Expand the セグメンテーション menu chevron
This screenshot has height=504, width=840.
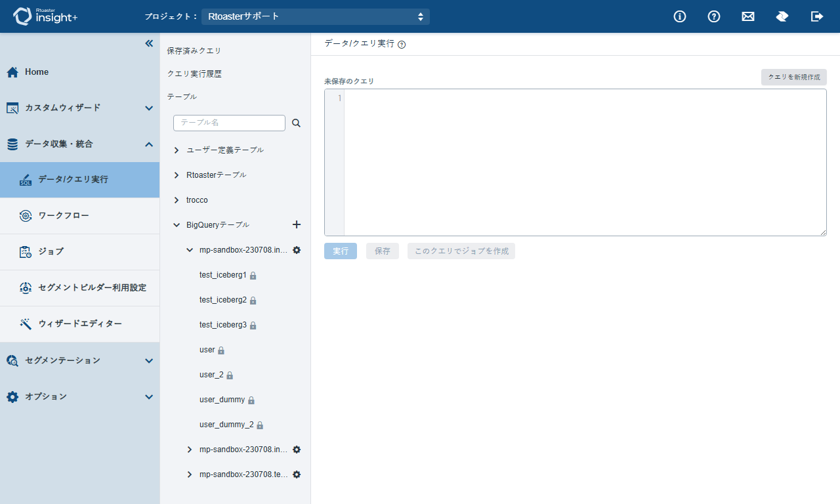tap(149, 360)
